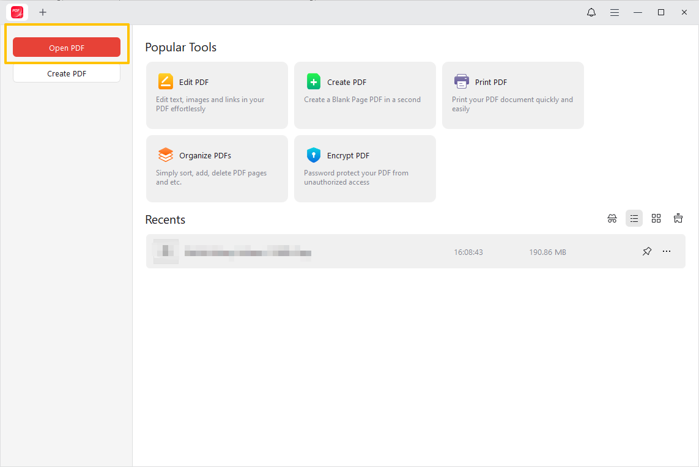Open the blurred recent file name
Image resolution: width=700 pixels, height=468 pixels.
[248, 253]
